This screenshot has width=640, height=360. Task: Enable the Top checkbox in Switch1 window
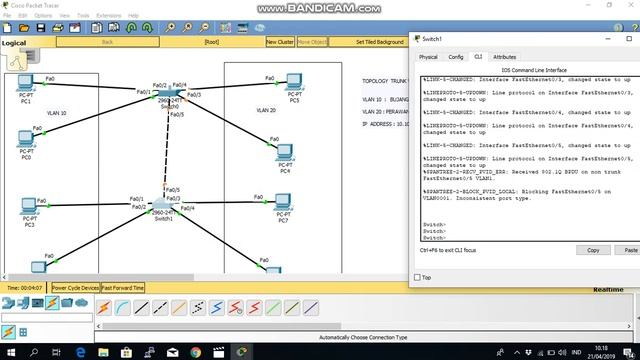[x=417, y=277]
